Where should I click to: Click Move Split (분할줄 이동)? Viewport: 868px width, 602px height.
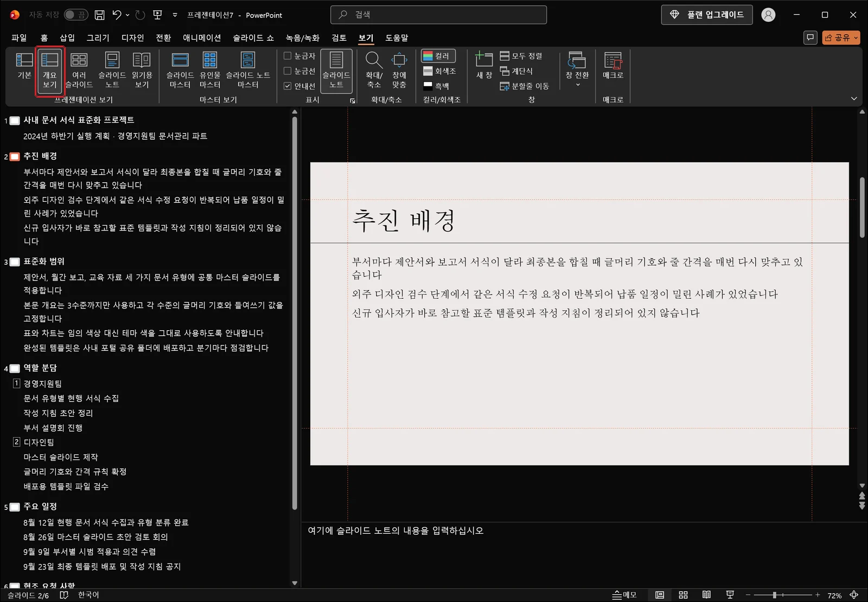(525, 86)
